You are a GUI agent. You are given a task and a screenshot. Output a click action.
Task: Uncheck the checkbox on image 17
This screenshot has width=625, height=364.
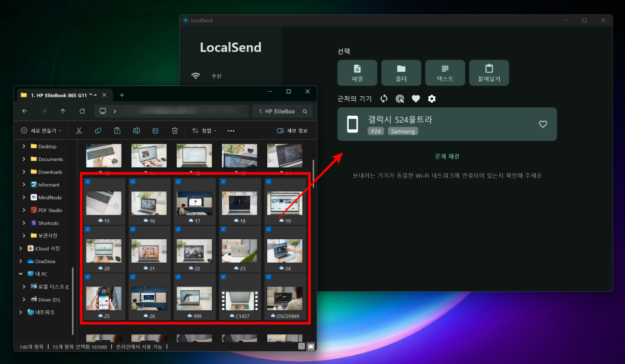click(x=178, y=182)
